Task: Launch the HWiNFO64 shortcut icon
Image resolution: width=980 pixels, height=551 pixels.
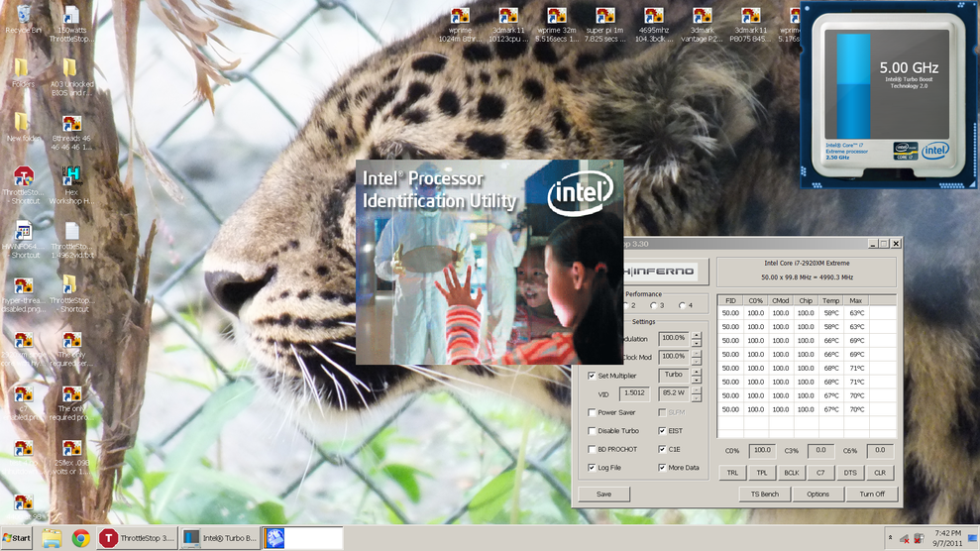Action: click(x=23, y=239)
